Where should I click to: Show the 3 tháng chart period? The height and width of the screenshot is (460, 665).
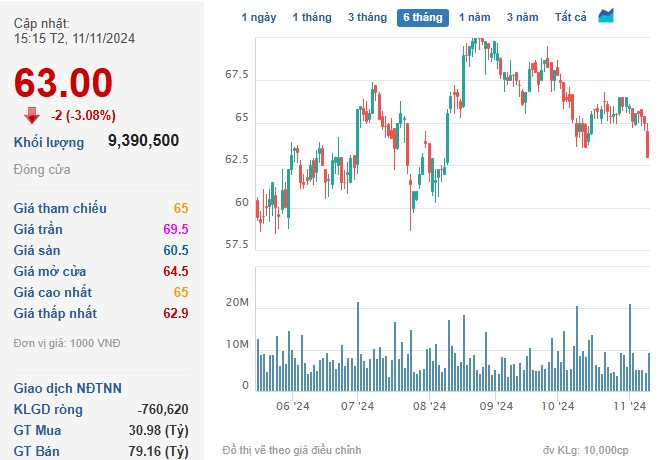(x=367, y=17)
